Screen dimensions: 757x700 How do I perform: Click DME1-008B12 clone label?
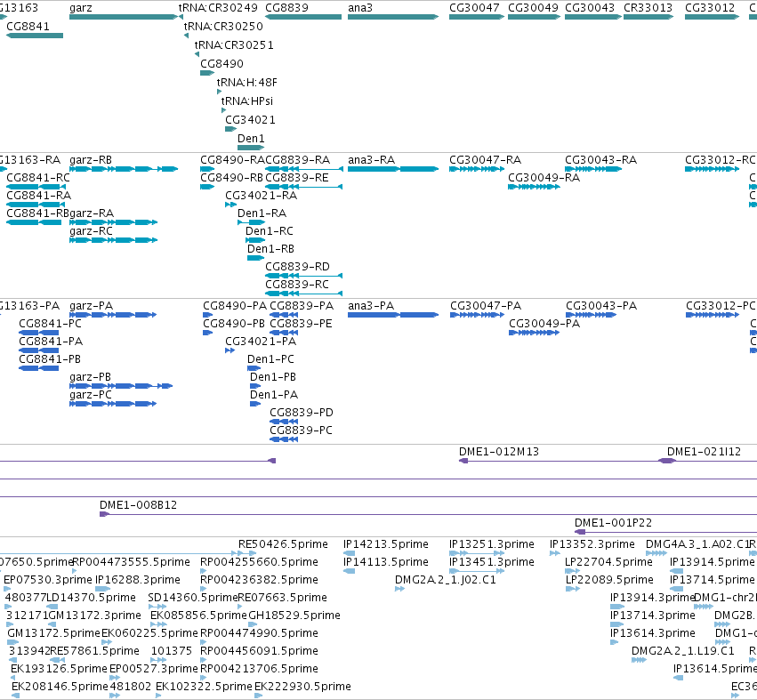point(138,505)
